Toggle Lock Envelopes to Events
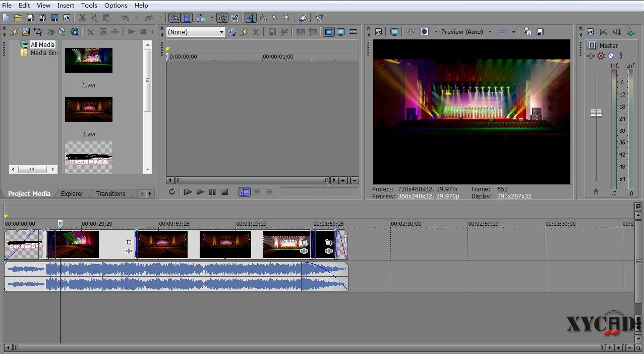The image size is (644, 354). pyautogui.click(x=223, y=18)
